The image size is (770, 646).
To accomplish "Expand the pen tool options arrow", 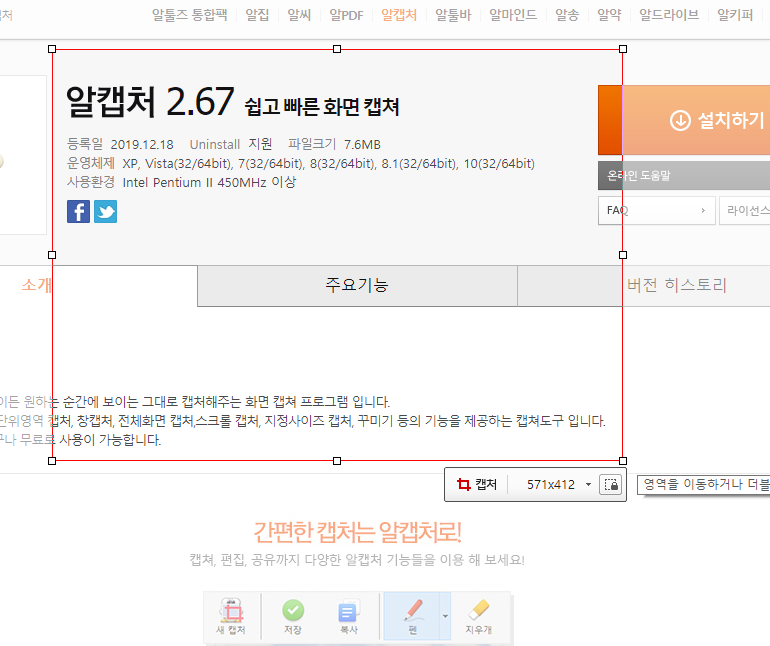I will [x=445, y=616].
